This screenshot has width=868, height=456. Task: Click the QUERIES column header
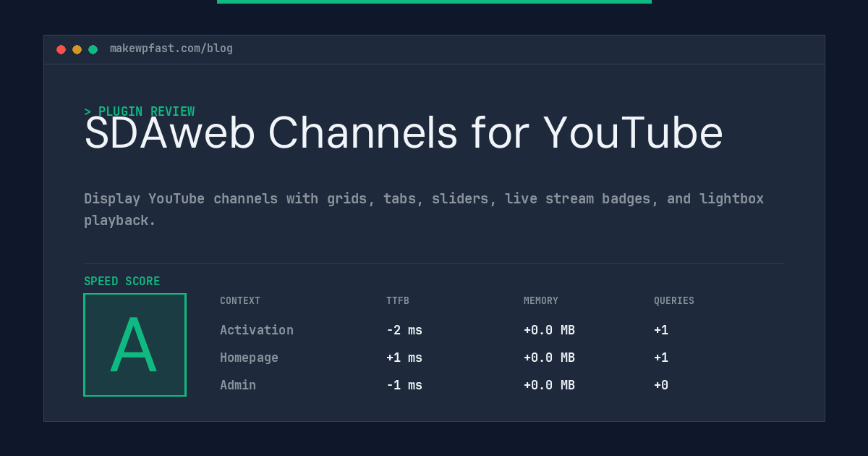click(x=674, y=301)
